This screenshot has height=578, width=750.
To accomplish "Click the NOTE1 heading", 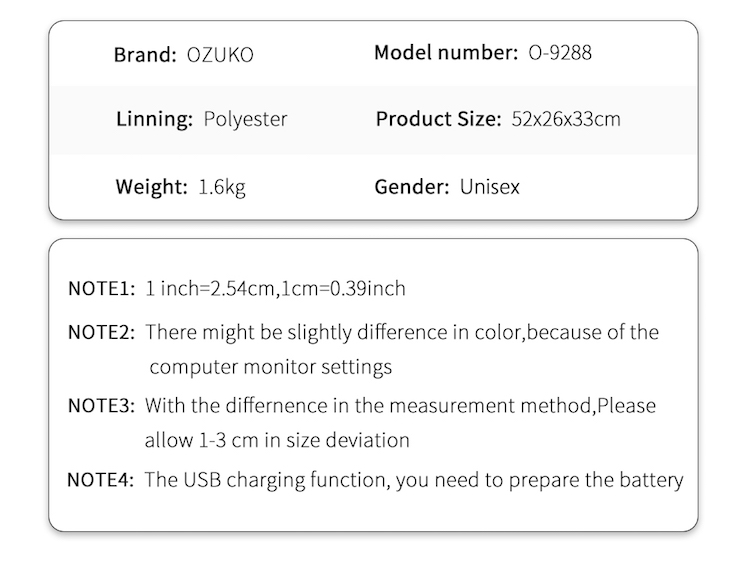I will point(101,289).
